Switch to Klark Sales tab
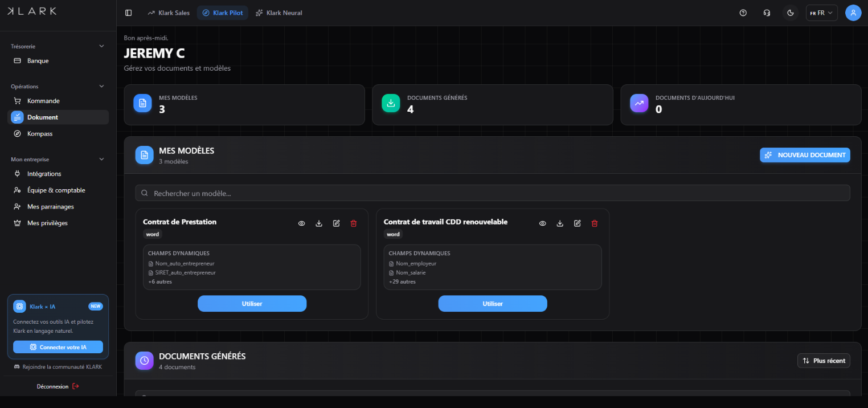This screenshot has height=408, width=868. (x=168, y=13)
